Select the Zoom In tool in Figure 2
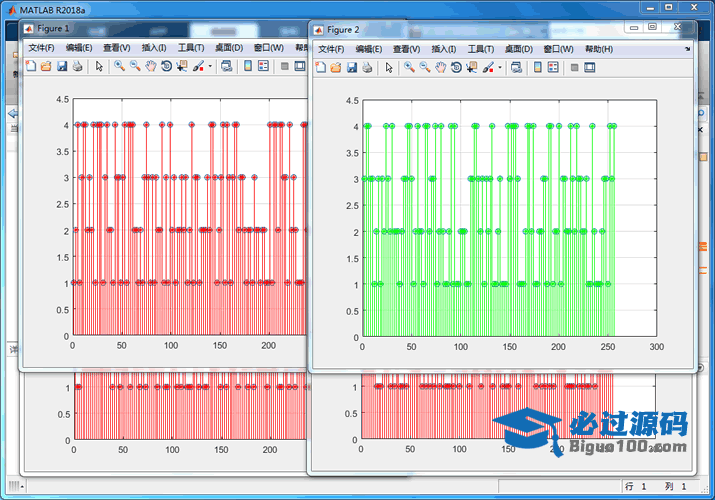Screen dimensions: 715x500 (x=409, y=68)
